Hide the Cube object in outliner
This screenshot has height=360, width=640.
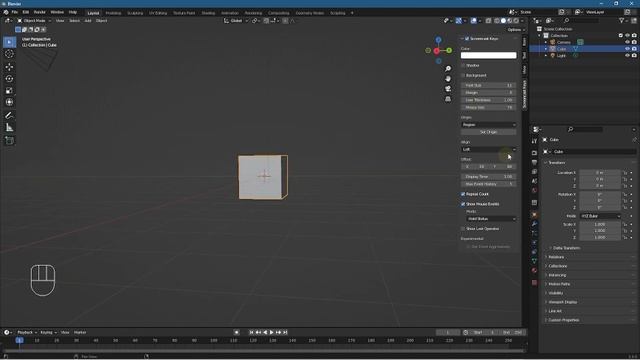(x=627, y=49)
